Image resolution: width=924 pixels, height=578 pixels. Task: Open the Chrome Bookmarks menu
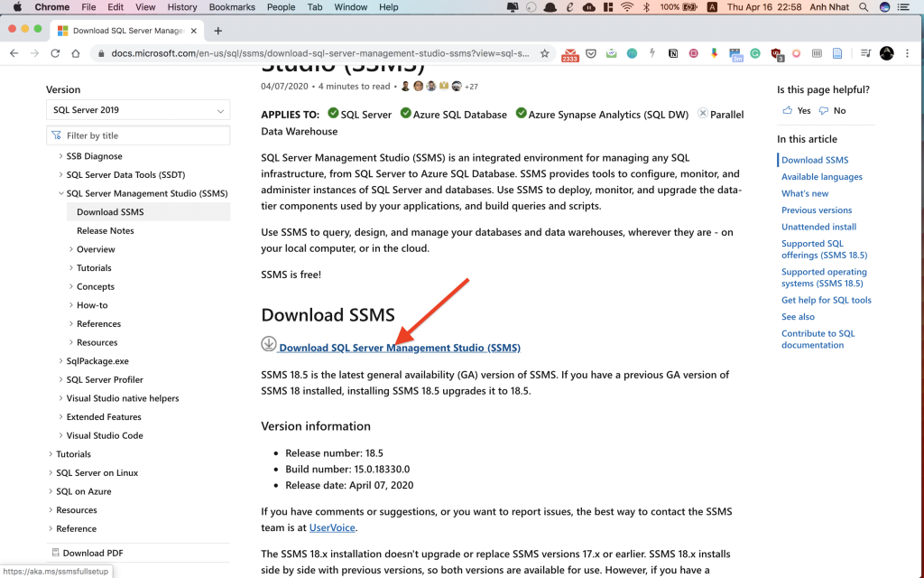coord(232,7)
